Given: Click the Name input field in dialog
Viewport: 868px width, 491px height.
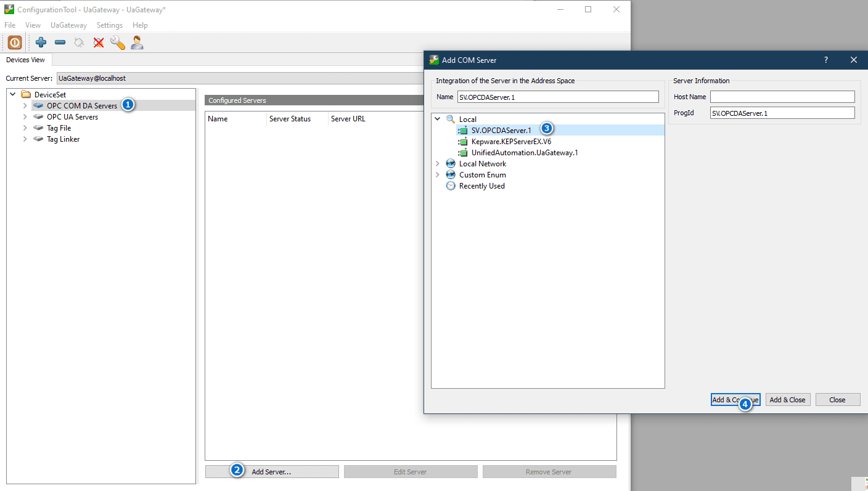Looking at the screenshot, I should click(x=558, y=97).
